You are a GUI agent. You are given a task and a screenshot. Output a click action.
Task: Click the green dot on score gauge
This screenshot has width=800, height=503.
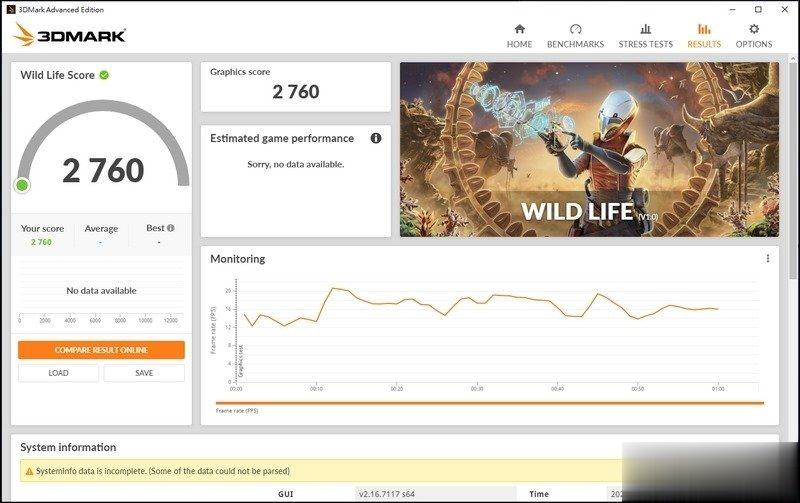click(22, 185)
